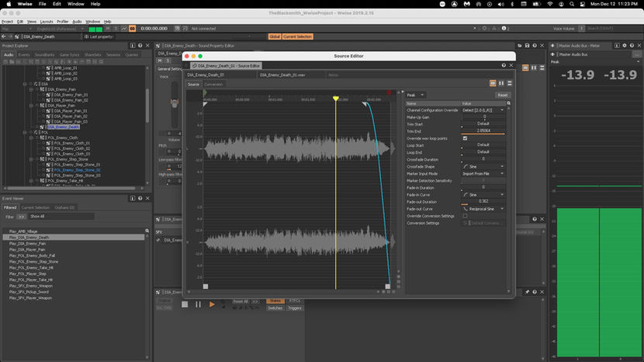
Task: Switch to Conversion tab in Source Editor
Action: [x=213, y=85]
